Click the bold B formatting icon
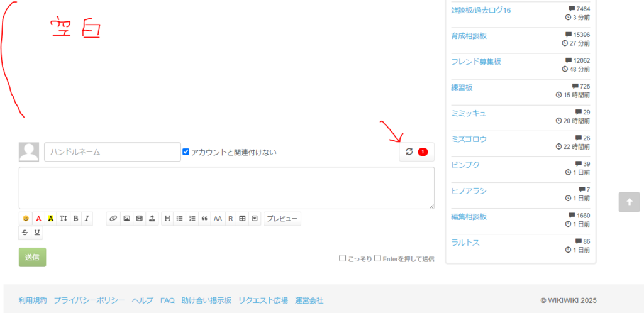Screen dimensions: 644x313 75,219
